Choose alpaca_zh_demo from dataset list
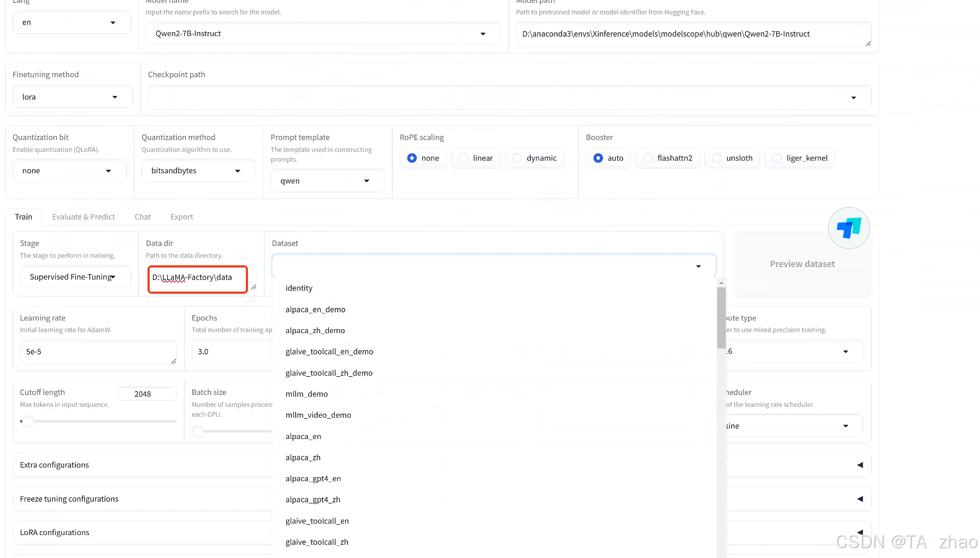 (495, 330)
